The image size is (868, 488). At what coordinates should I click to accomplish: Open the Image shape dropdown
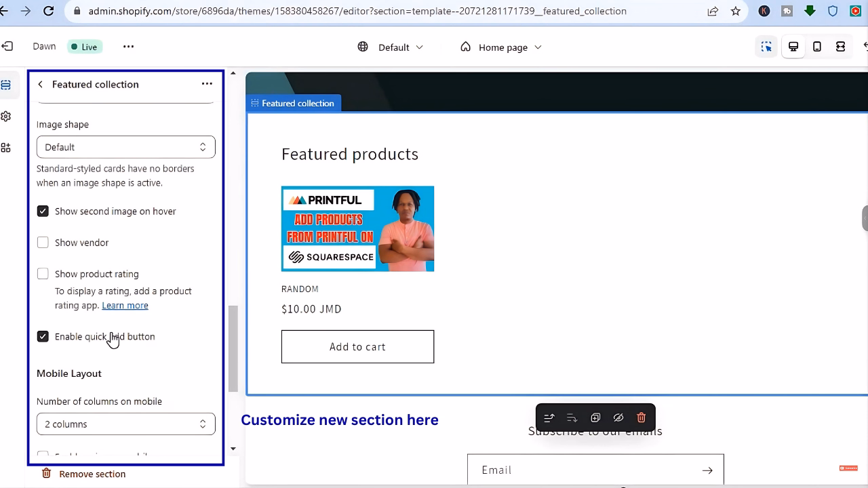pos(126,147)
